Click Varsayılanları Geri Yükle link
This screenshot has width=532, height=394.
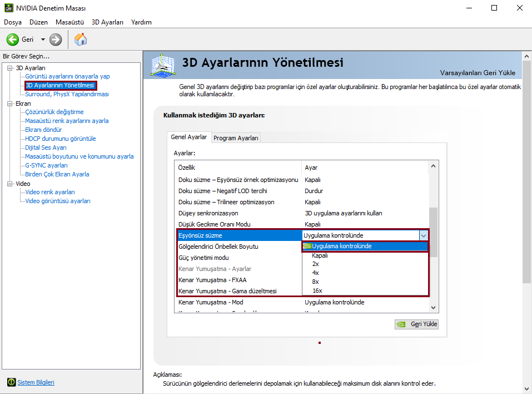(x=478, y=73)
